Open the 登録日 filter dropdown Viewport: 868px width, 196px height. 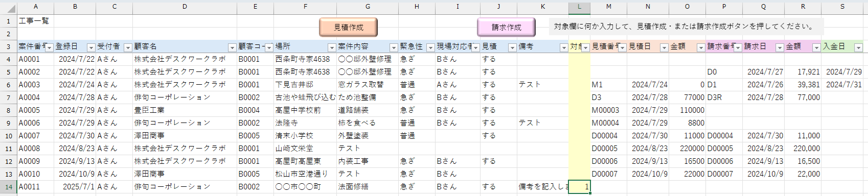tap(91, 47)
